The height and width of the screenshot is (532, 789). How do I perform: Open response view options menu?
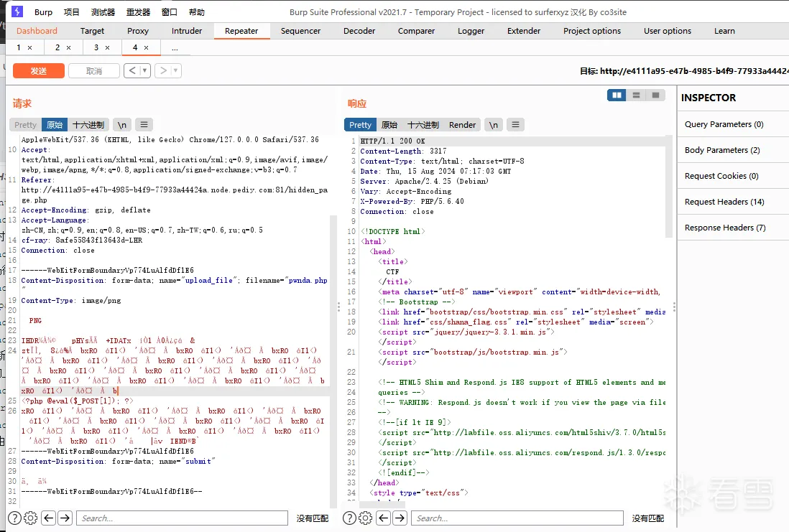[515, 125]
